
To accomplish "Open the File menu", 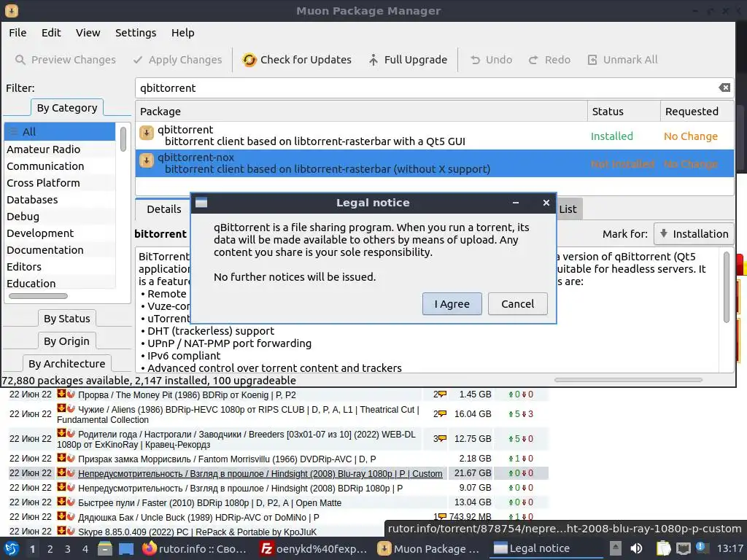I will pos(18,33).
